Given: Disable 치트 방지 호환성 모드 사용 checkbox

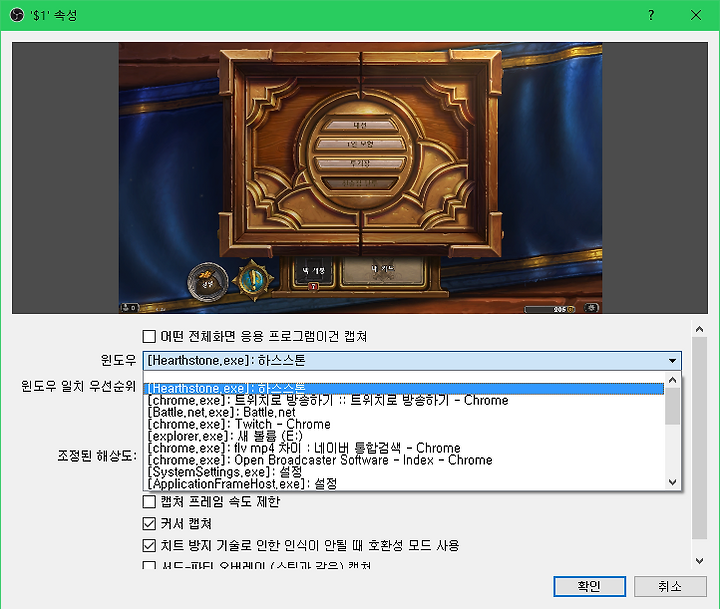Looking at the screenshot, I should 149,546.
